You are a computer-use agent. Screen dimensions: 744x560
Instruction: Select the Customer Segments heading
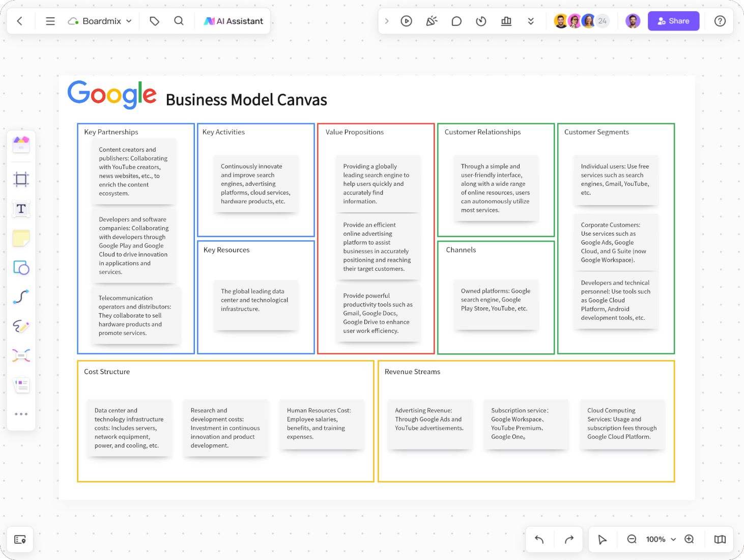pos(596,132)
